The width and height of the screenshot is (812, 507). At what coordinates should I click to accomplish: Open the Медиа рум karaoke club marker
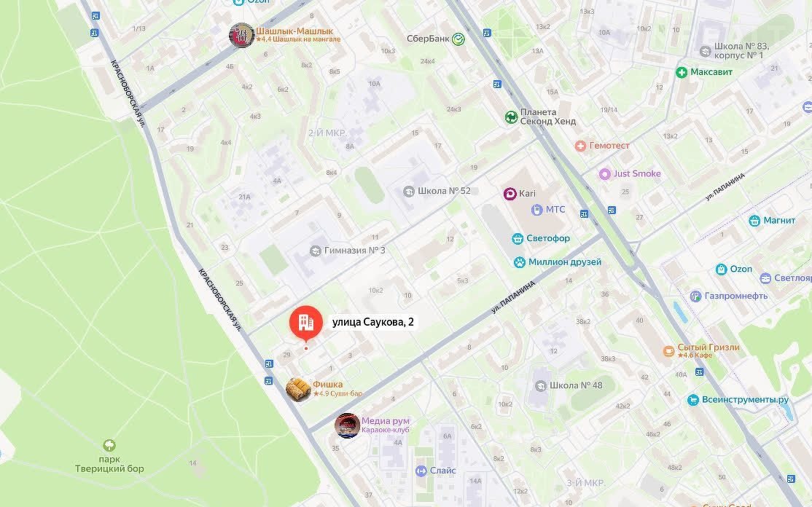click(347, 425)
